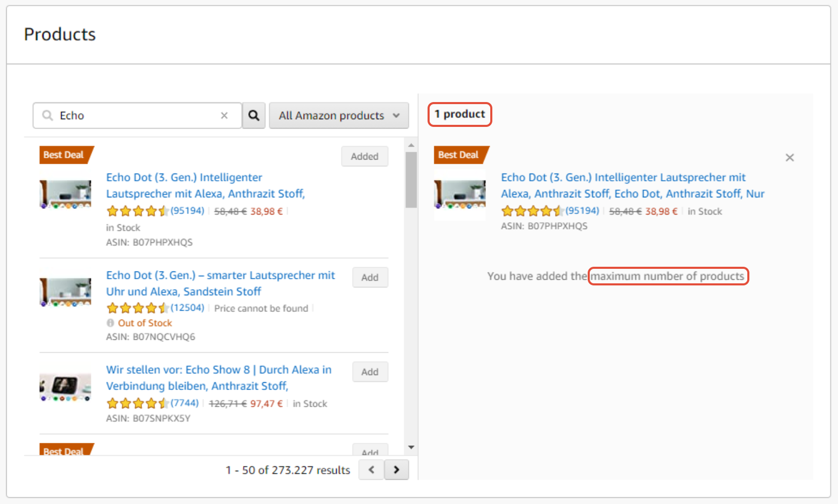Click Echo Dot Anthrazit thumbnail in results
This screenshot has width=838, height=504.
[x=65, y=194]
